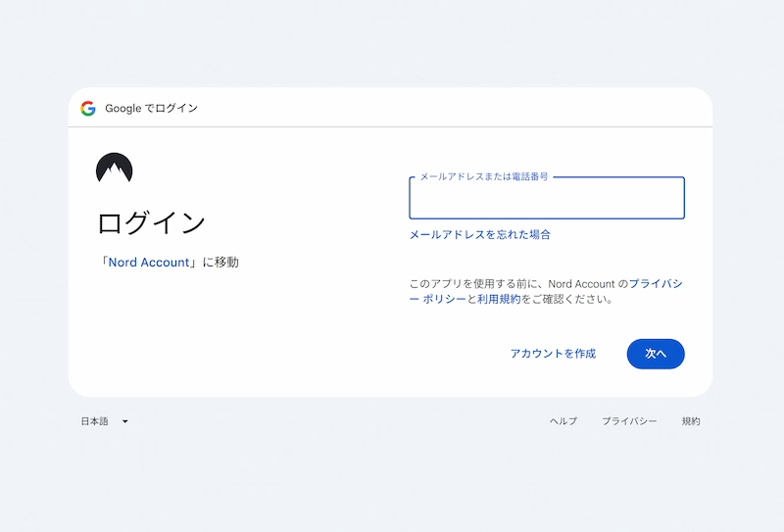784x532 pixels.
Task: Focus the メールアドレスまたは電話番号 input field
Action: click(547, 198)
